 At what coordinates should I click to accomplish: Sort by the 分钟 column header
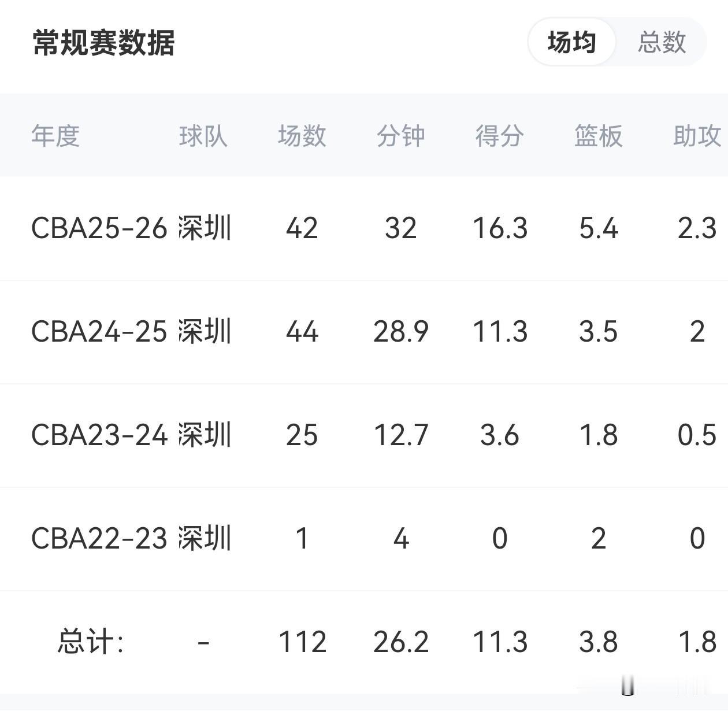pyautogui.click(x=401, y=136)
